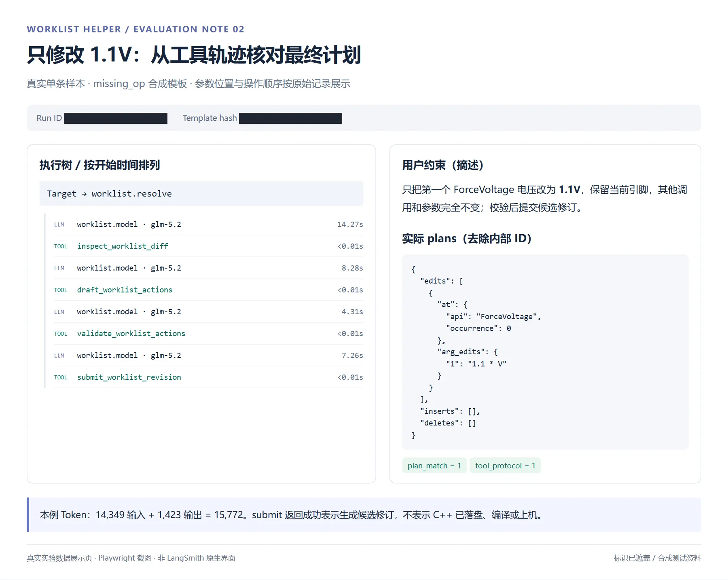Image resolution: width=728 pixels, height=580 pixels.
Task: Click the Token summary note 14,349 输入
Action: (x=364, y=515)
